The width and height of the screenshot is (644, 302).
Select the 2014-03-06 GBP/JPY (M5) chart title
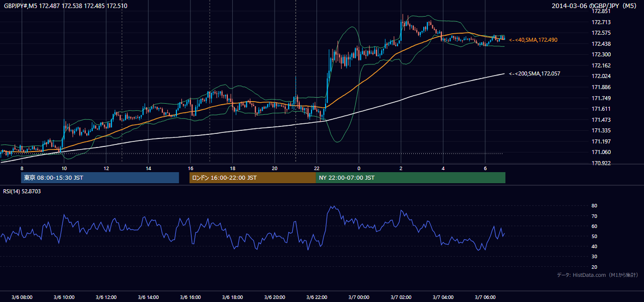tap(595, 6)
